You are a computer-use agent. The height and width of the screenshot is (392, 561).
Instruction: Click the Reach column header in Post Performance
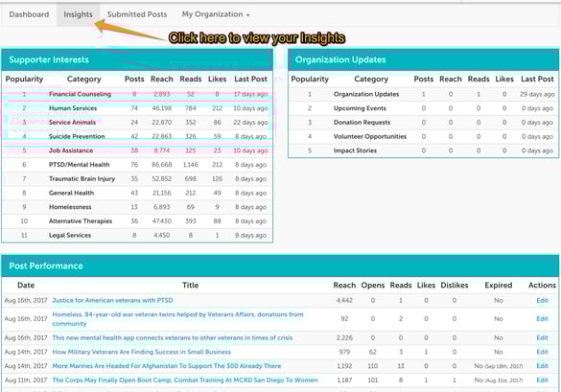(x=344, y=286)
